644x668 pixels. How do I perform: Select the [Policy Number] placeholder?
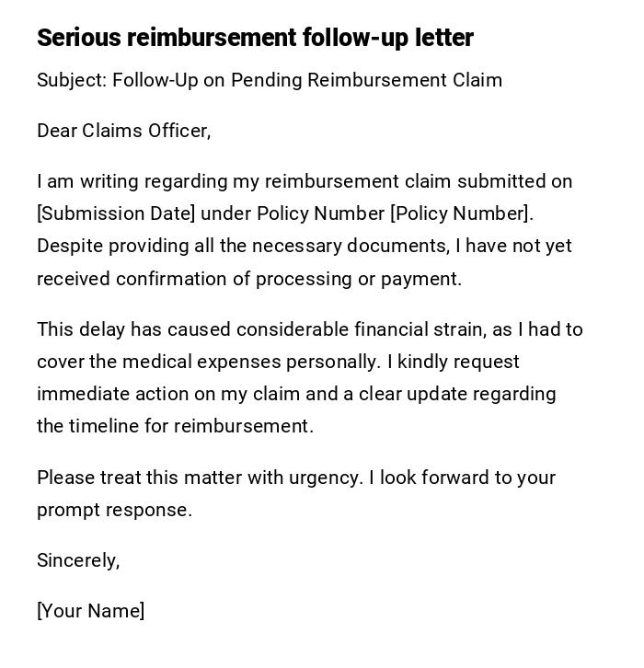pos(460,213)
